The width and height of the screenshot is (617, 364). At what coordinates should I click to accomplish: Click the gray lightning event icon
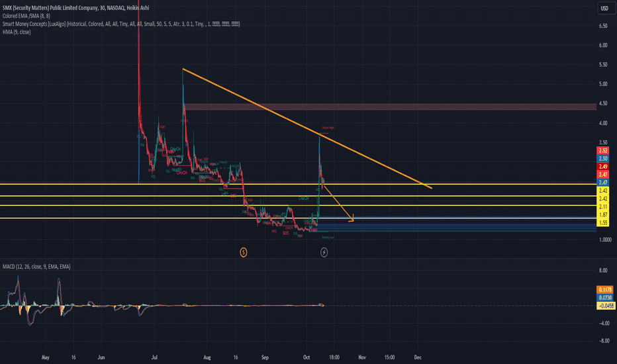324,252
